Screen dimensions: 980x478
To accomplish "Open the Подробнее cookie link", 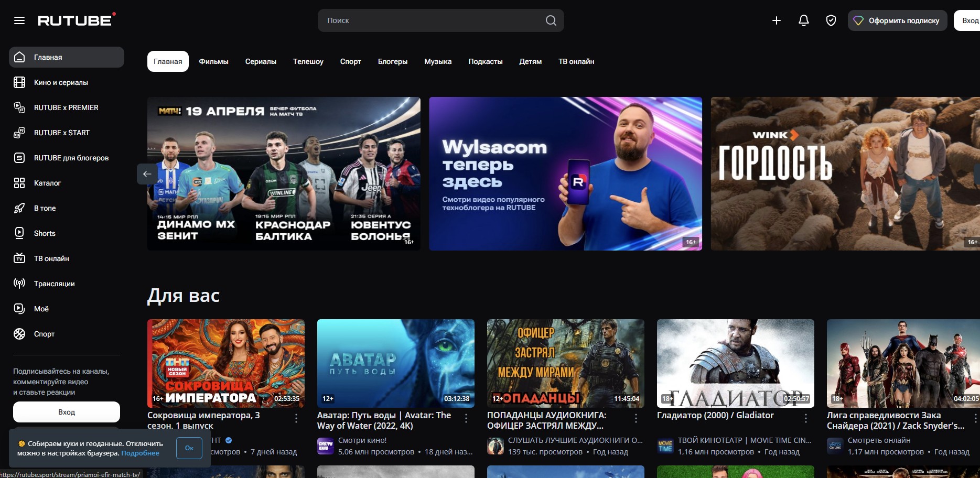I will tap(140, 453).
